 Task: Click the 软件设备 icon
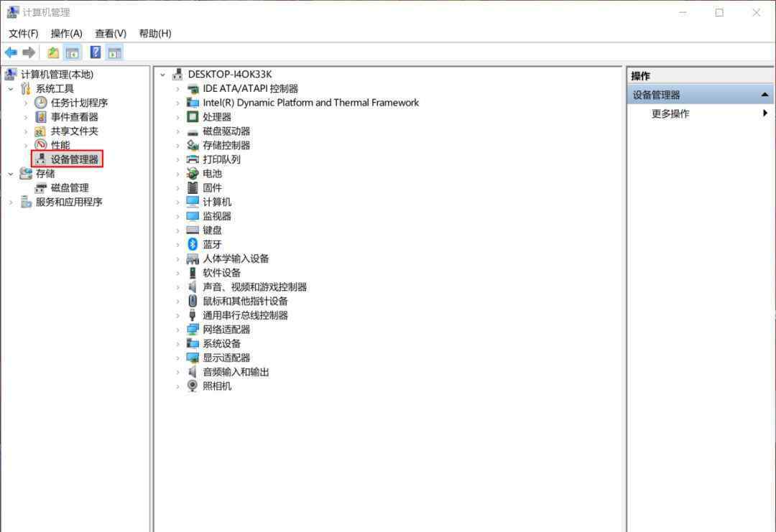(193, 272)
